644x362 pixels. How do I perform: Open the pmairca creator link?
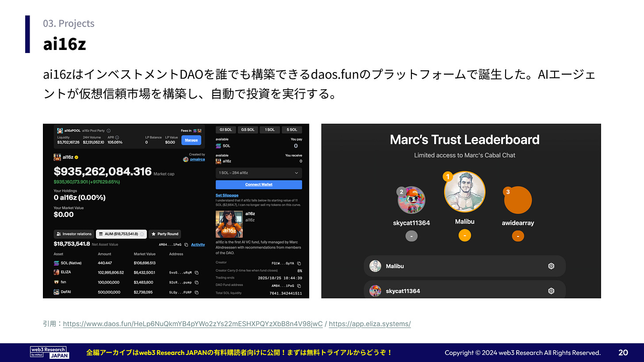(x=197, y=159)
